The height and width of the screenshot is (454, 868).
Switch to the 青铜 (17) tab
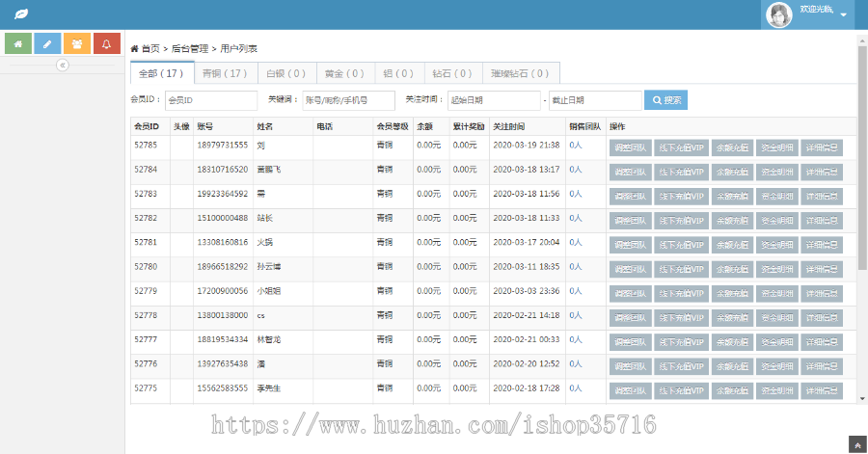click(x=225, y=73)
